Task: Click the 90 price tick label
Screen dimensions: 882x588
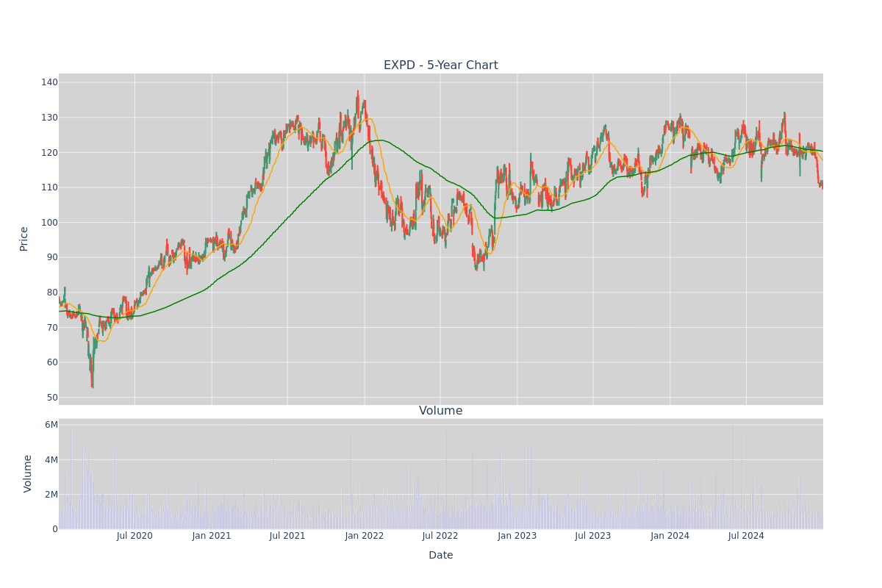Action: [52, 257]
